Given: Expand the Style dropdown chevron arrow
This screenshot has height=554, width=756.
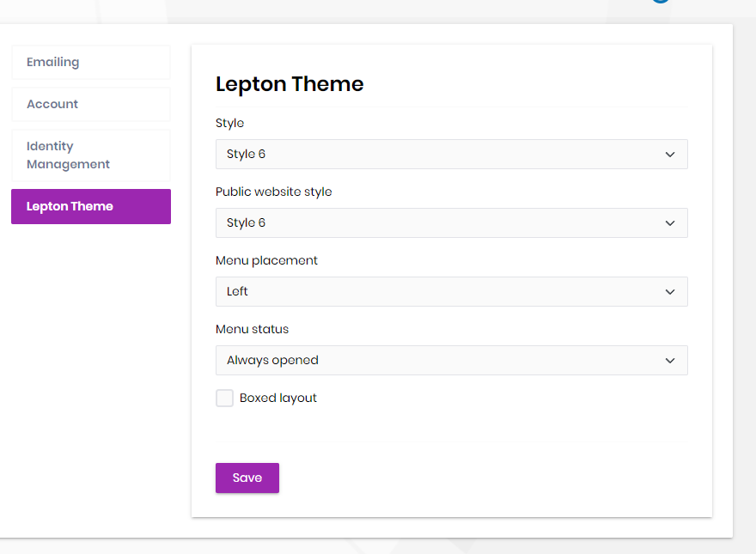Looking at the screenshot, I should pyautogui.click(x=670, y=155).
